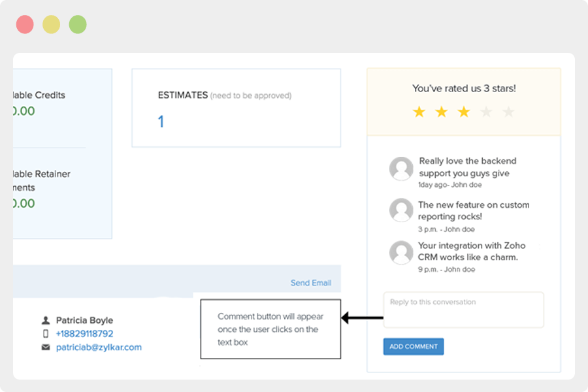Select the second rating star
Viewport: 588px width, 392px height.
[442, 112]
